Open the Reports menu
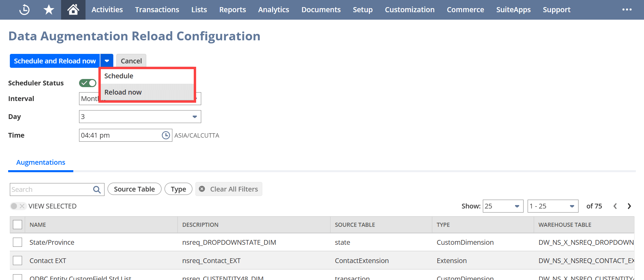The width and height of the screenshot is (644, 280). 232,10
